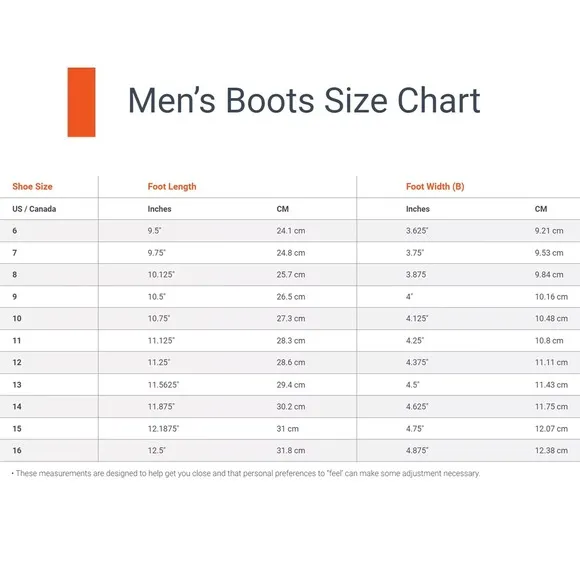Click the orange rectangle beside the title
This screenshot has height=580, width=580.
point(81,102)
